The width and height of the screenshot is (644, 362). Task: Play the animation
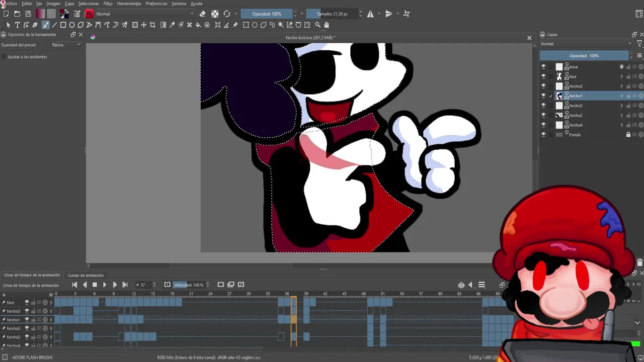click(x=104, y=285)
